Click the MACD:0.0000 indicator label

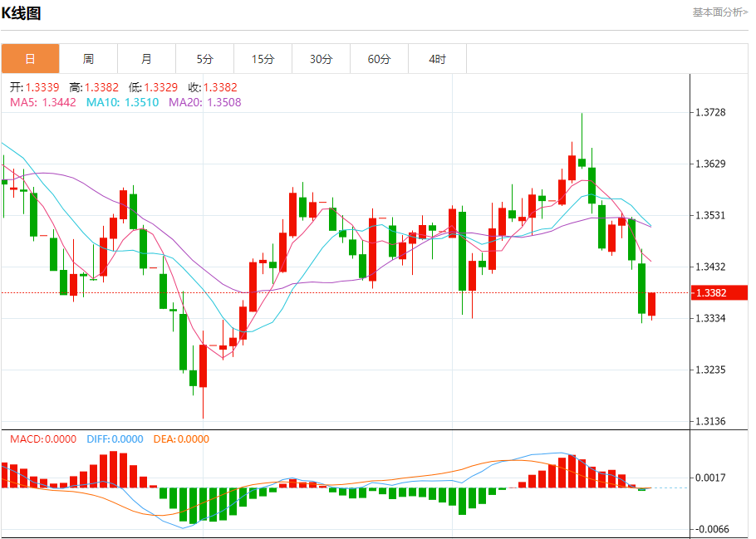pos(43,439)
